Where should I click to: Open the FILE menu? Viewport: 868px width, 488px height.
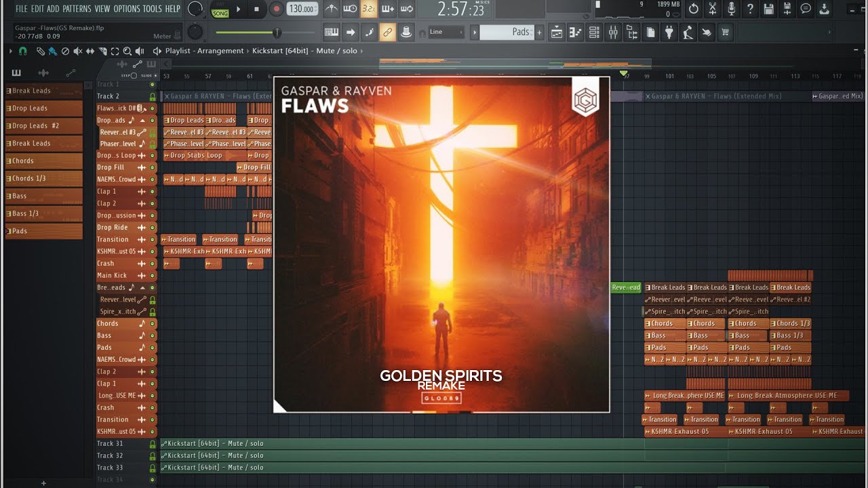(22, 9)
